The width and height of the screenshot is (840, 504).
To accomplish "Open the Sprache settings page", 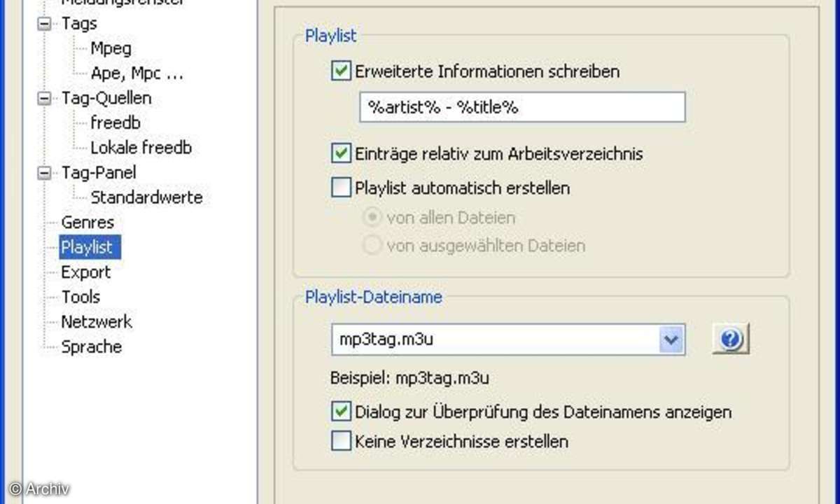I will 91,347.
